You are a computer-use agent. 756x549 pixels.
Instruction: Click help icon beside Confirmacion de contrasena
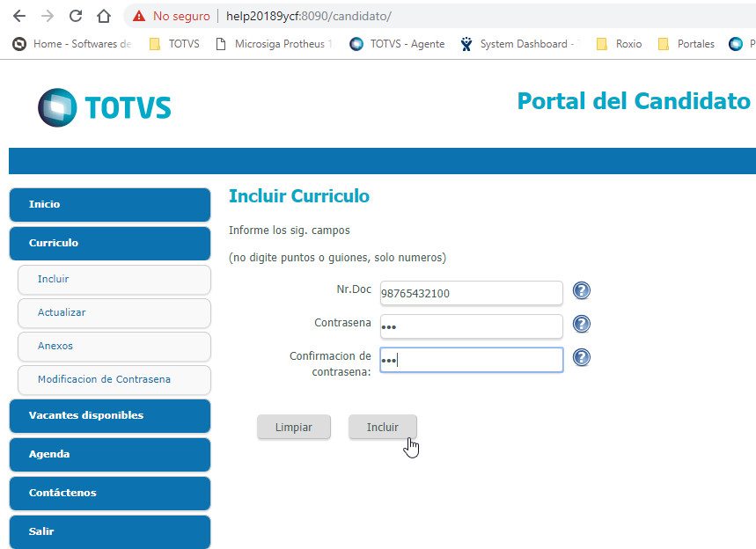point(582,358)
